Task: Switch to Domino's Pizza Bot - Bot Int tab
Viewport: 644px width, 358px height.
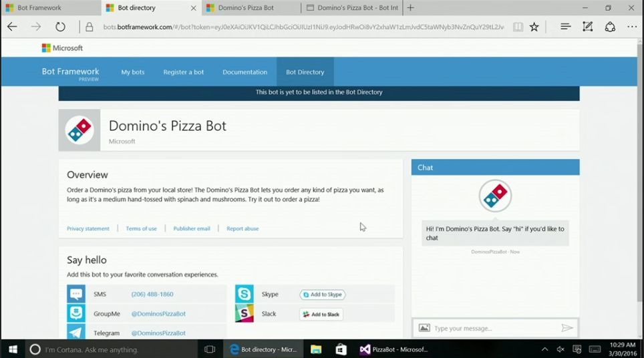Action: tap(352, 7)
